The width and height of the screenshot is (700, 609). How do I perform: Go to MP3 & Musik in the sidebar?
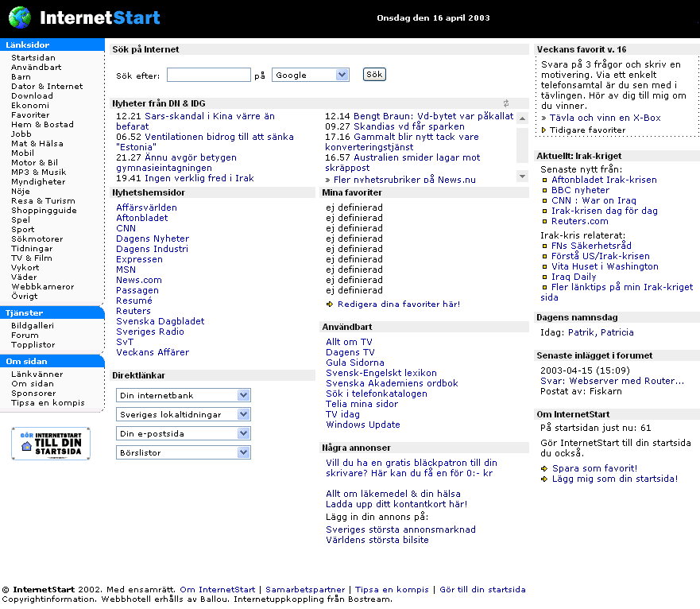[38, 172]
